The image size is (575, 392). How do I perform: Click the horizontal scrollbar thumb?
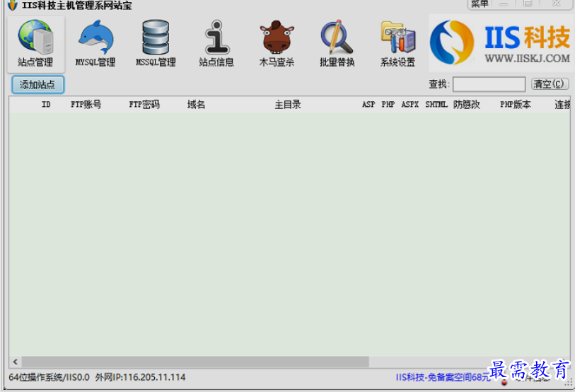pos(195,362)
